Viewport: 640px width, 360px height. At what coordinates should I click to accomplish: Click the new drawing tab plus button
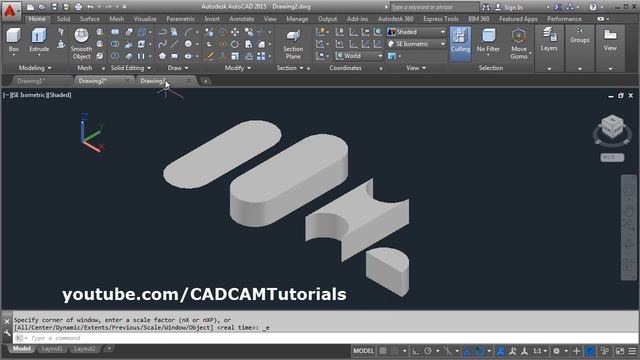pos(205,81)
